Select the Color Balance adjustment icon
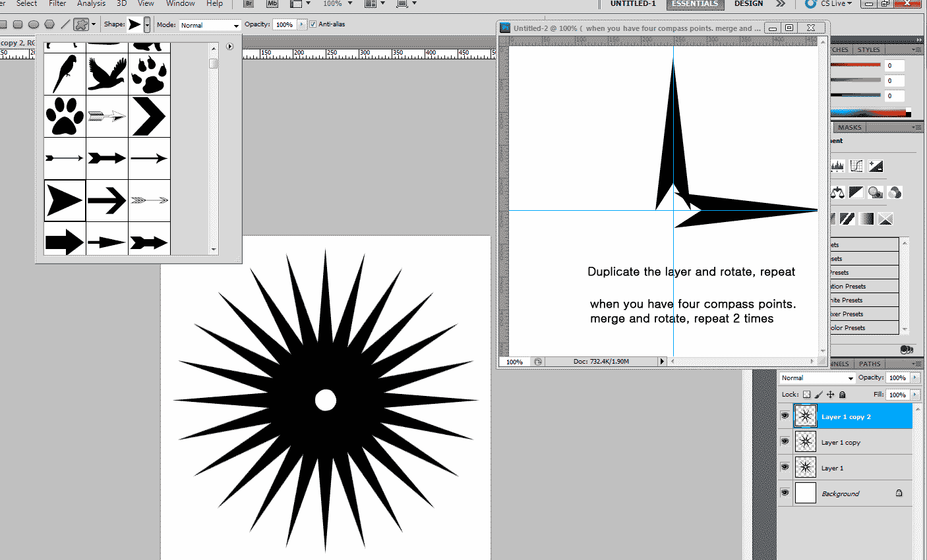This screenshot has height=560, width=927. point(837,192)
